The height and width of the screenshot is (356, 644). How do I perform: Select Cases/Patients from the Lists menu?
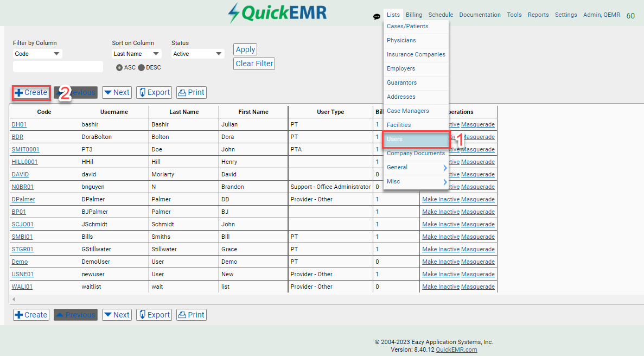416,26
